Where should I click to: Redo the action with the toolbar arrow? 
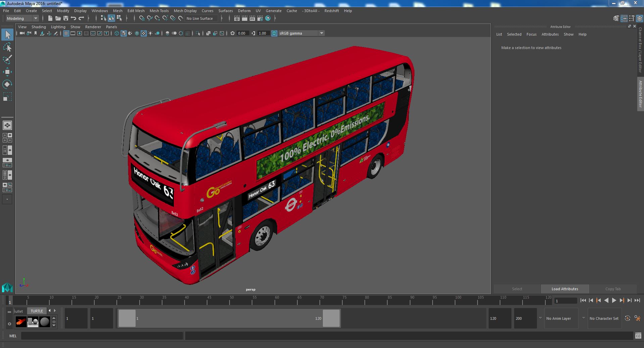[81, 18]
